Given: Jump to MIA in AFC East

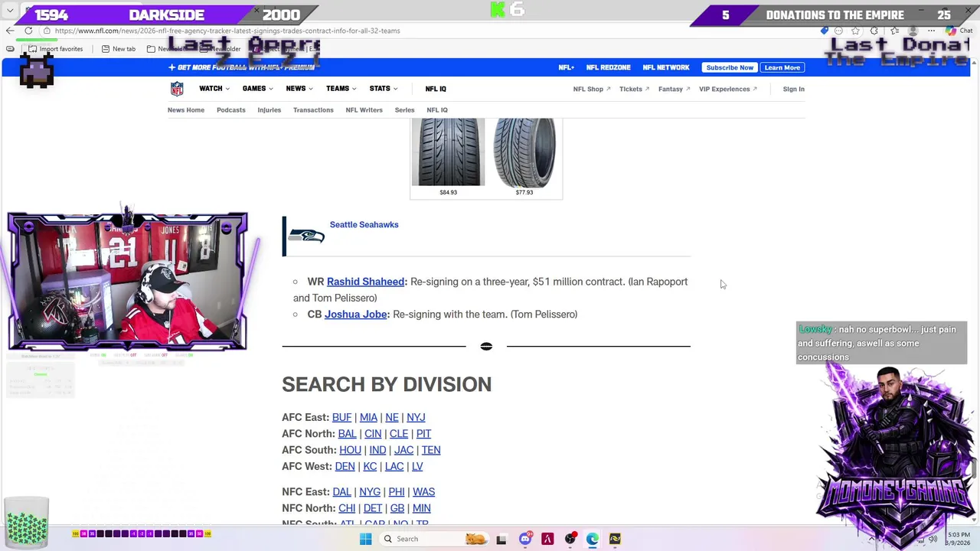Looking at the screenshot, I should 368,417.
